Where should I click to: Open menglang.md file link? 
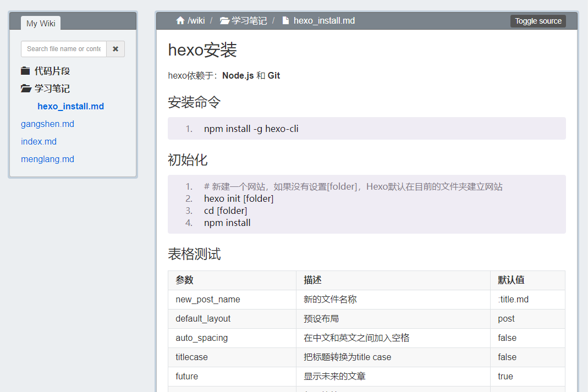click(x=48, y=159)
